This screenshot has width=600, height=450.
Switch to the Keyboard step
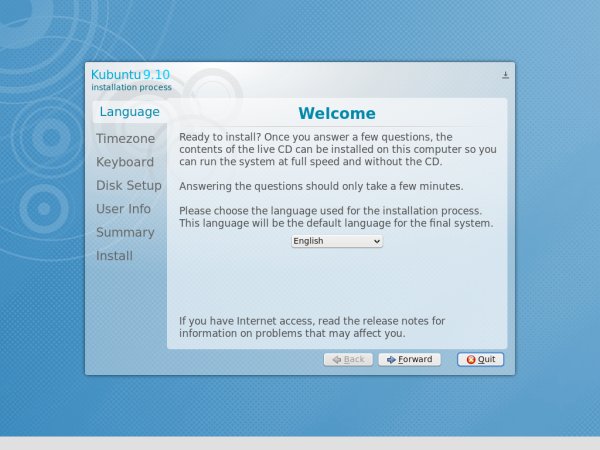[x=125, y=162]
